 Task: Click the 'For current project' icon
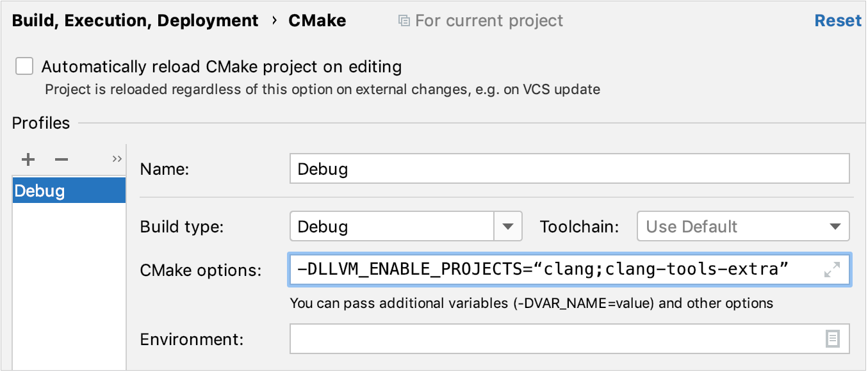(404, 21)
